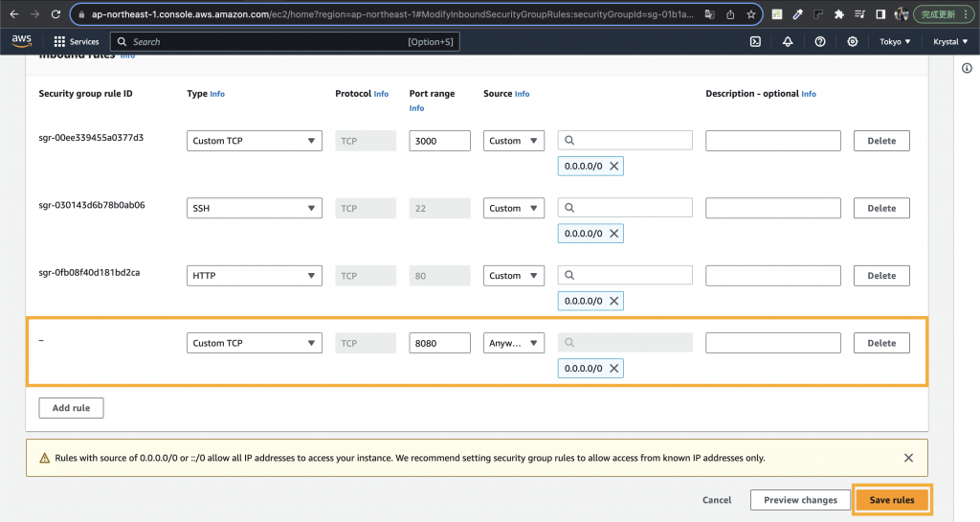
Task: Click description field for port 8080 rule
Action: 773,343
